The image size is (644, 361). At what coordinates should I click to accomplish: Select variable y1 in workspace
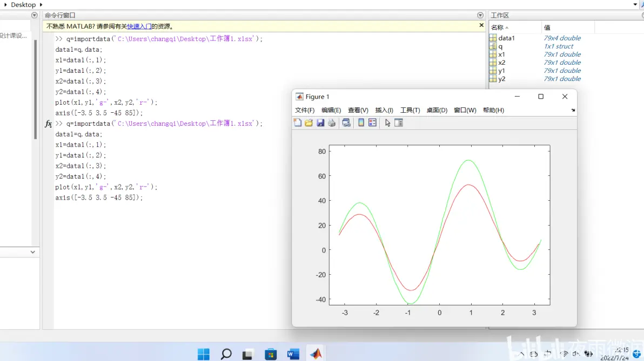[x=501, y=71]
